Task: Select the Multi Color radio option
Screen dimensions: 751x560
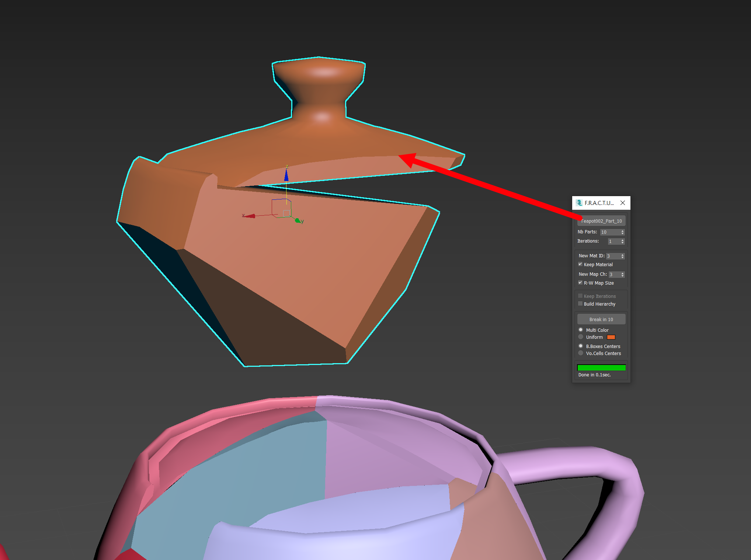Action: click(x=581, y=330)
